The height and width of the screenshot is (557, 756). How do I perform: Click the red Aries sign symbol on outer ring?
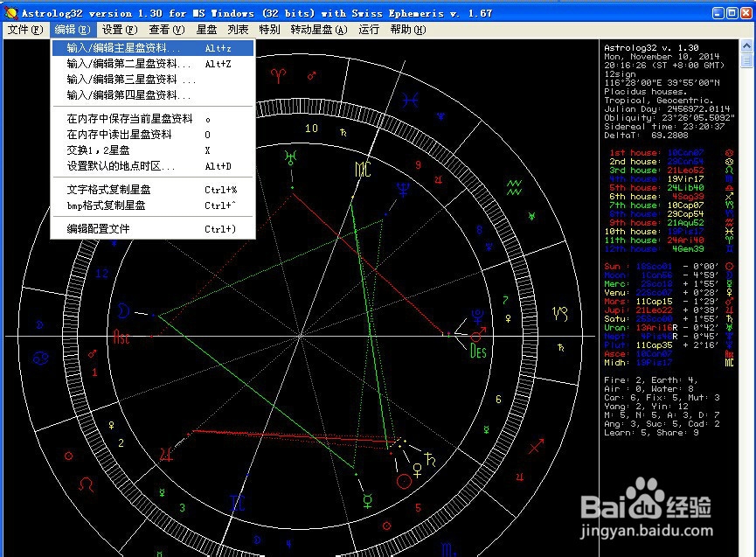pos(278,75)
